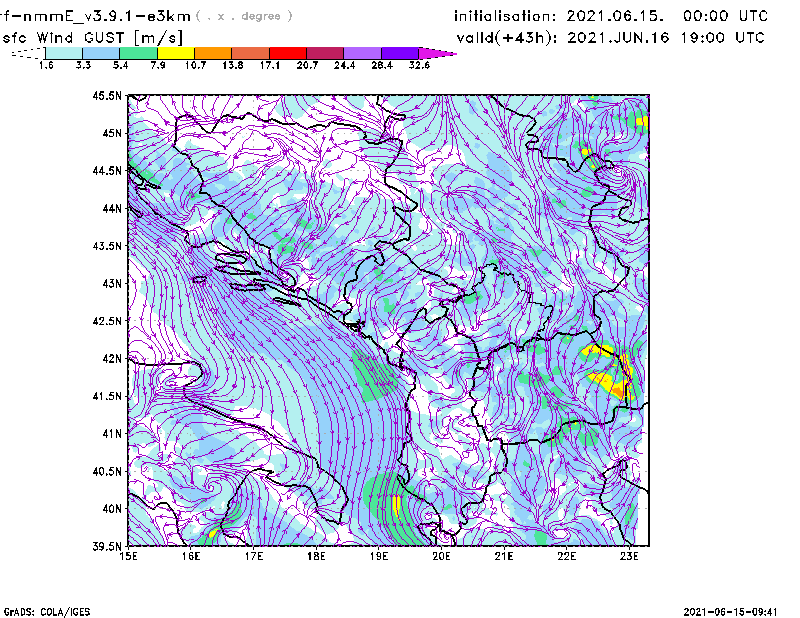Click the legend value 3.3
The height and width of the screenshot is (618, 800).
83,65
